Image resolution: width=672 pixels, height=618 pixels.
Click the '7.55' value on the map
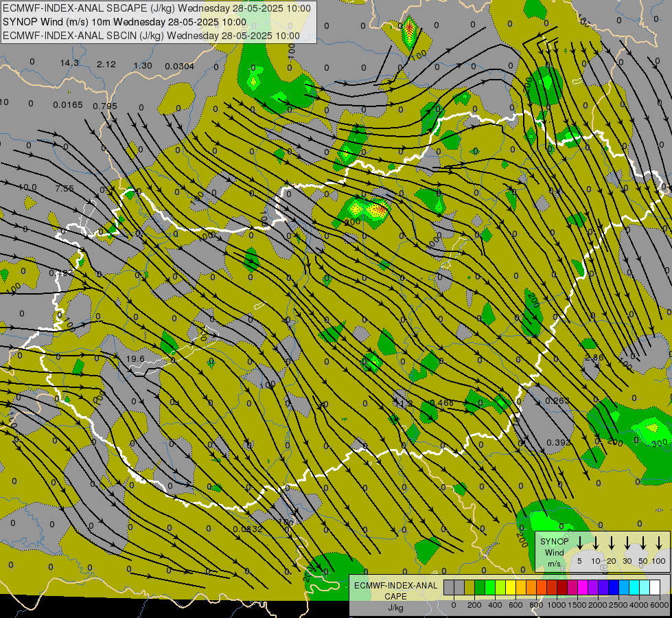tap(65, 189)
